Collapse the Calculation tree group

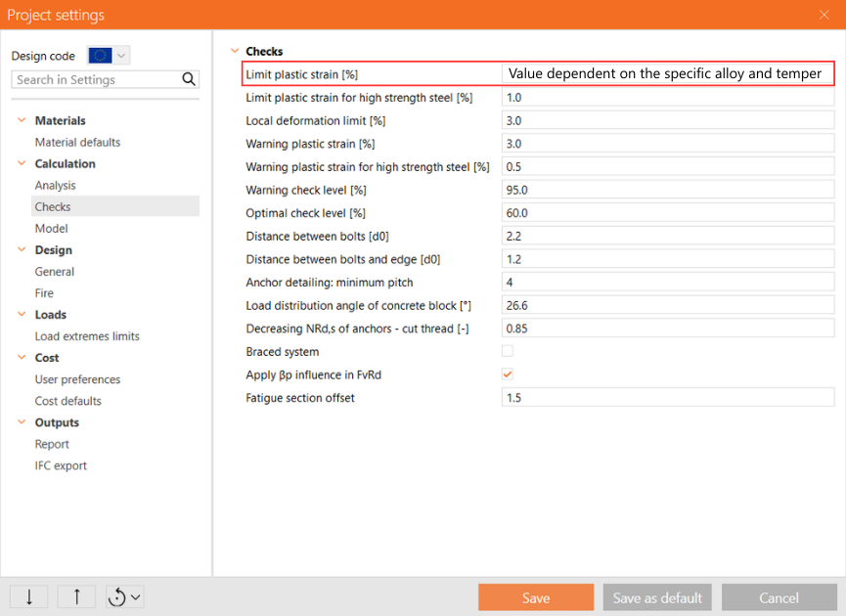pos(22,164)
